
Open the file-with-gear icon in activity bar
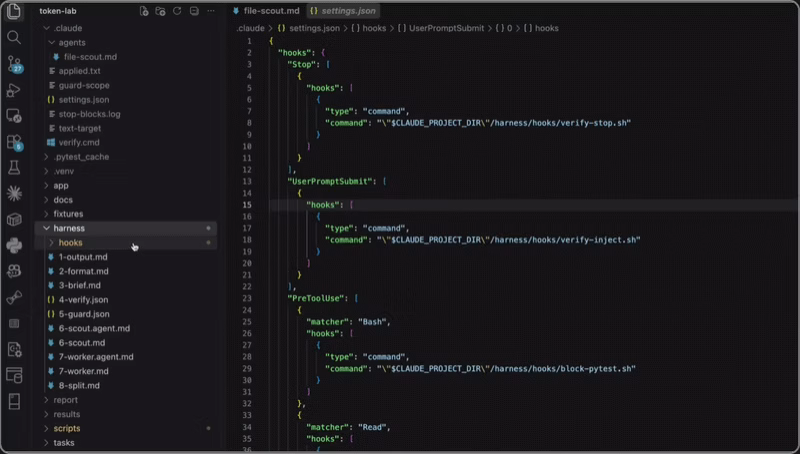tap(14, 349)
